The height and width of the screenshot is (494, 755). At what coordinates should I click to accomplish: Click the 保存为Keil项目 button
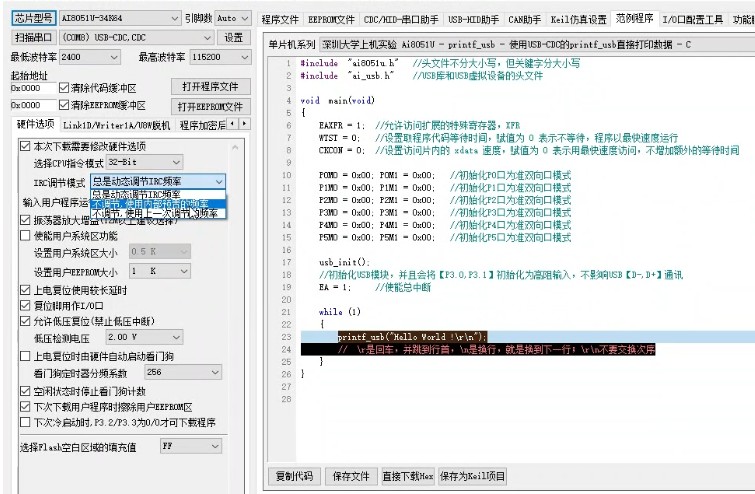click(472, 476)
